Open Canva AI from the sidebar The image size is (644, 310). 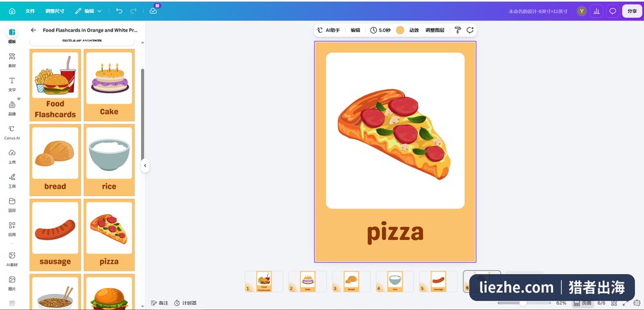tap(12, 132)
